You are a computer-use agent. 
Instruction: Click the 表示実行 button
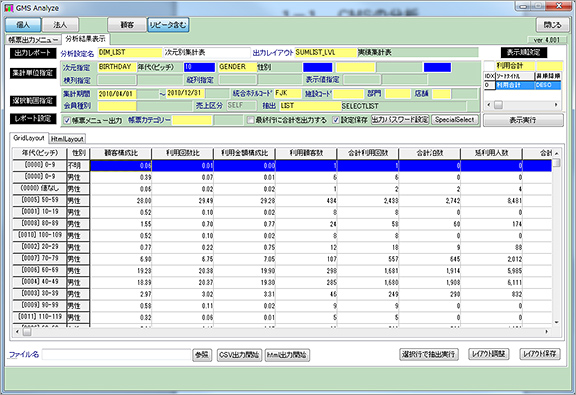[x=523, y=120]
